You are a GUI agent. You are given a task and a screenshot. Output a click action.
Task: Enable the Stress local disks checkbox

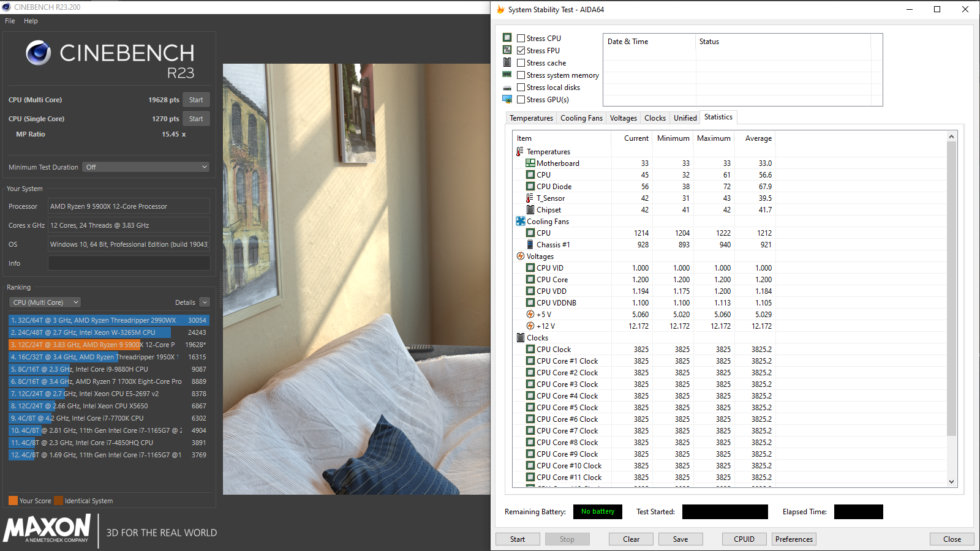pos(521,87)
